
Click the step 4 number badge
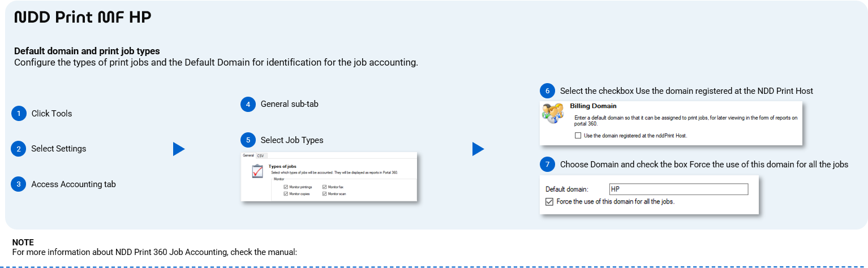pos(248,104)
